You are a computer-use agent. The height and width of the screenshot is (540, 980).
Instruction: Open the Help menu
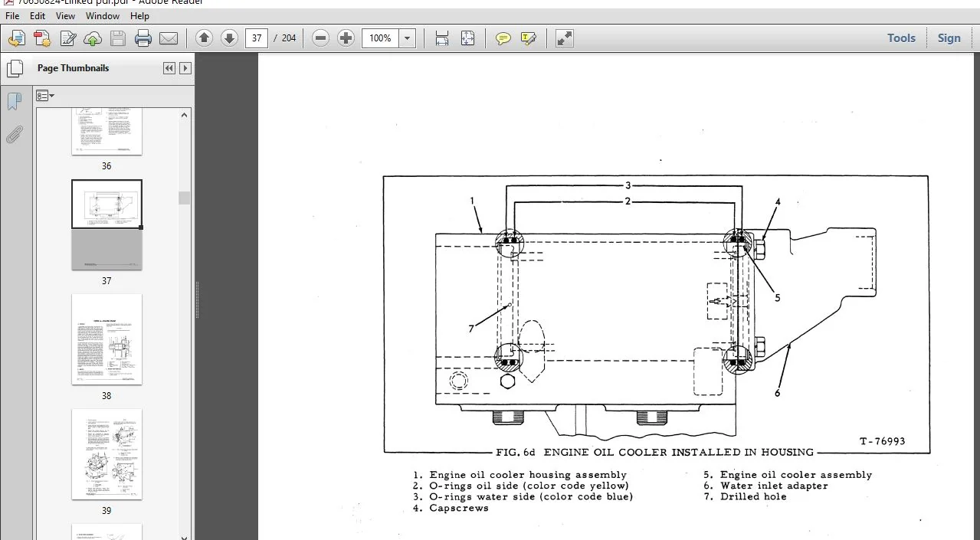click(x=139, y=15)
